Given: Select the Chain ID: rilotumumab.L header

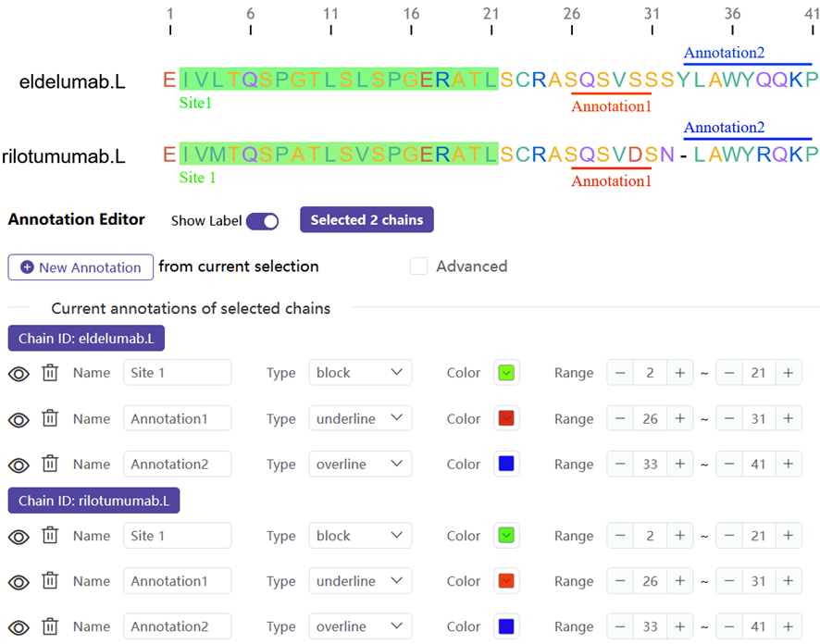Looking at the screenshot, I should pyautogui.click(x=93, y=501).
